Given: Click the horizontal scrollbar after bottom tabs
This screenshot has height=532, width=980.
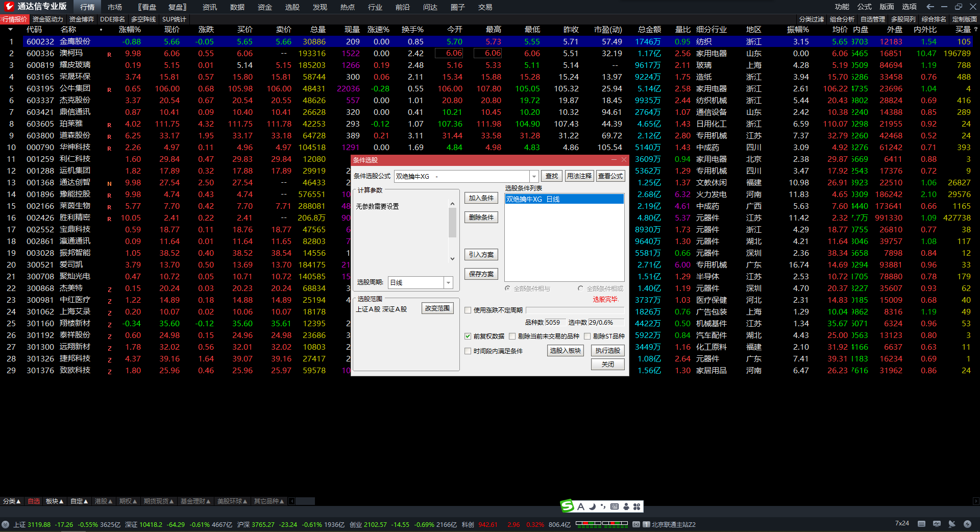Looking at the screenshot, I should [305, 501].
